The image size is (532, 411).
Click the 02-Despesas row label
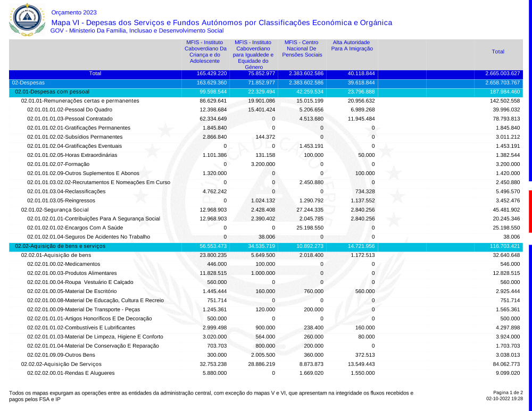(x=28, y=82)
